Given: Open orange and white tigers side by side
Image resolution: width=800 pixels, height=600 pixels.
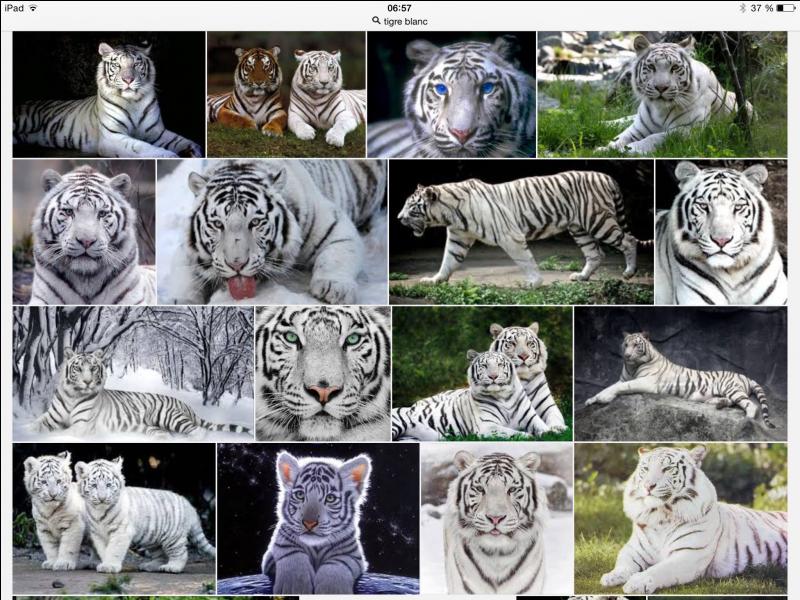Looking at the screenshot, I should point(286,94).
